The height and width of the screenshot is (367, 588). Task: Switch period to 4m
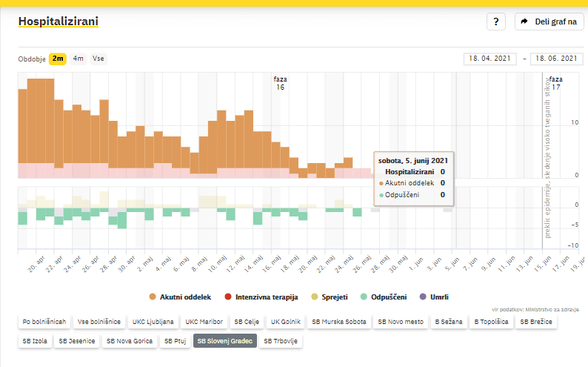(x=78, y=59)
